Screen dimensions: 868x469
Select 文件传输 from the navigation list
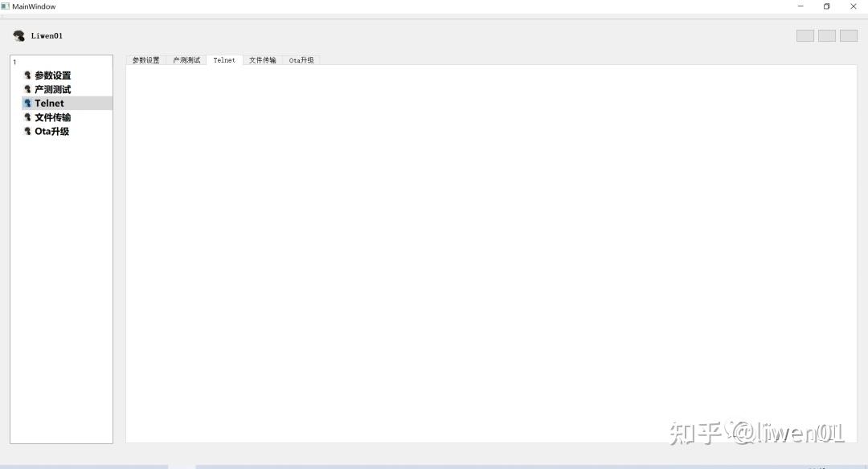(52, 117)
